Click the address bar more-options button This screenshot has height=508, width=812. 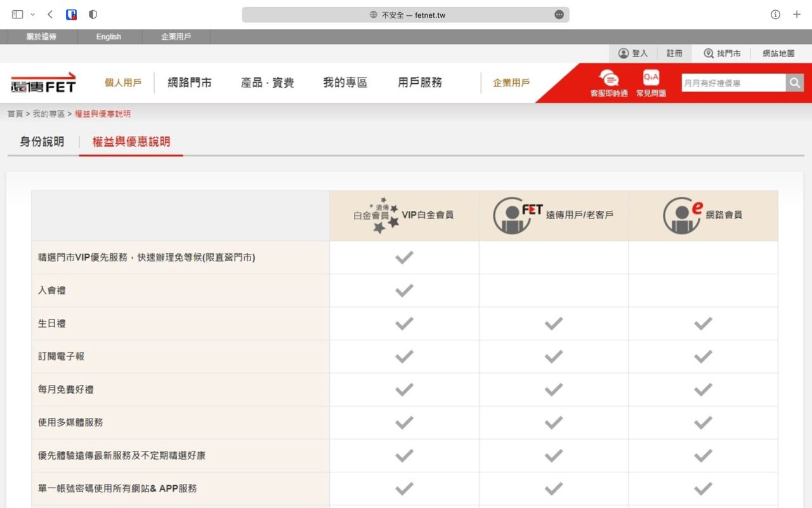coord(559,15)
